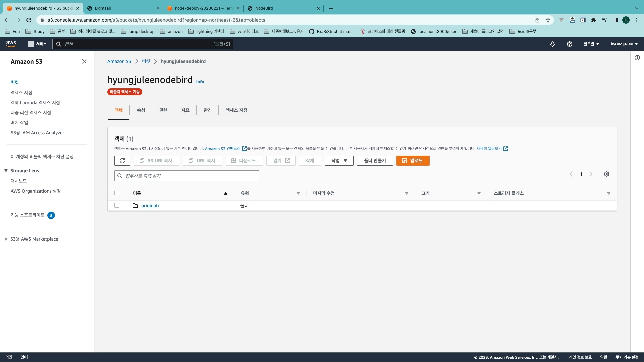This screenshot has height=362, width=644.
Task: Sort by 스토리지 클래스 column
Action: pyautogui.click(x=609, y=193)
